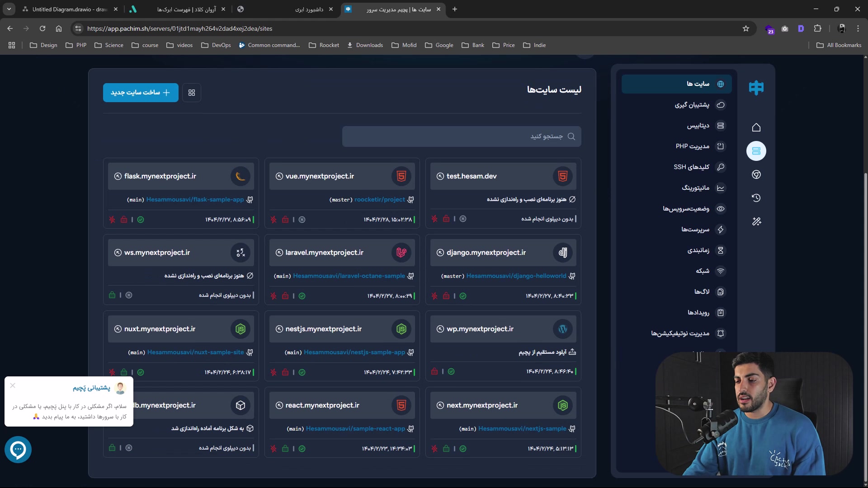Click the grid view toggle icon

[x=192, y=93]
